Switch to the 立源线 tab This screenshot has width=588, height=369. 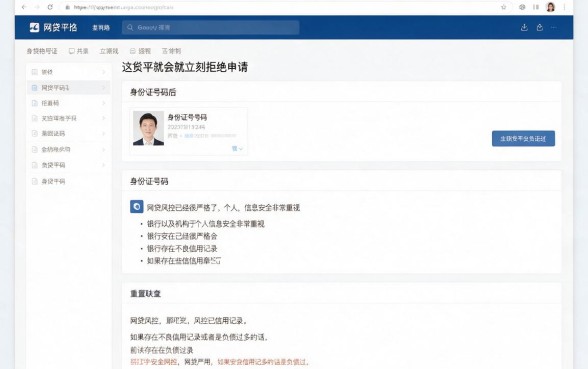109,51
